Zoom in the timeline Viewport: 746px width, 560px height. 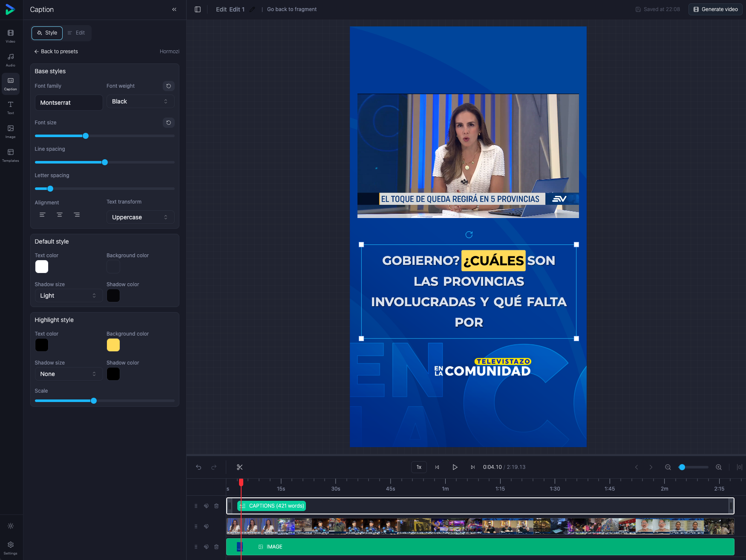(719, 467)
